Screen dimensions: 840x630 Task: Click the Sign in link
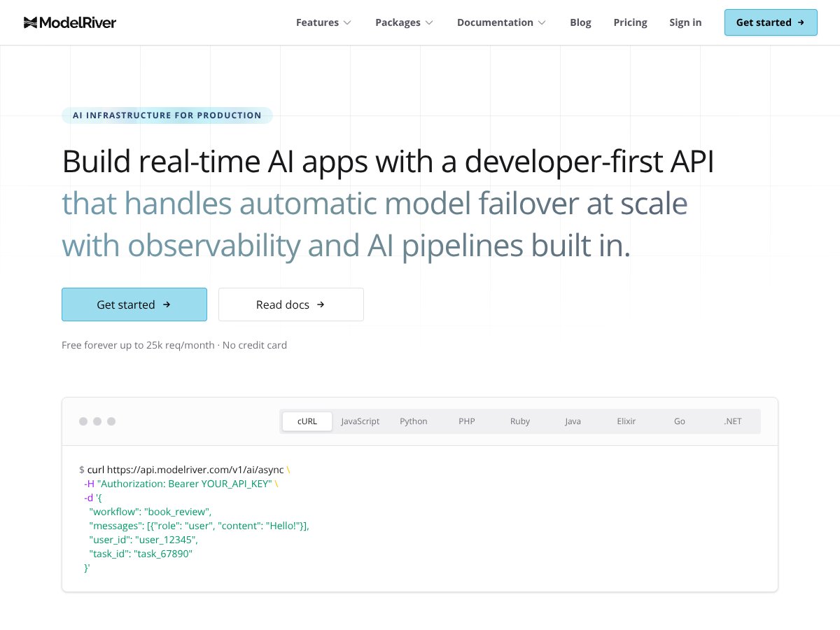tap(685, 22)
